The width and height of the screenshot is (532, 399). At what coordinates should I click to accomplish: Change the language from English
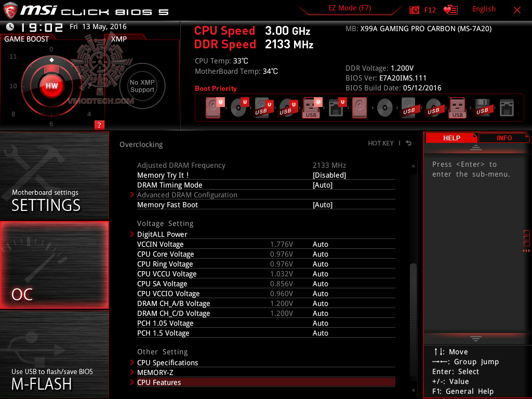[x=484, y=9]
